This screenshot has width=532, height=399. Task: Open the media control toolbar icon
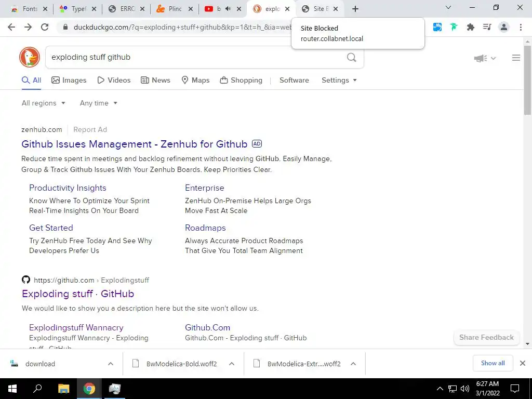pyautogui.click(x=487, y=27)
